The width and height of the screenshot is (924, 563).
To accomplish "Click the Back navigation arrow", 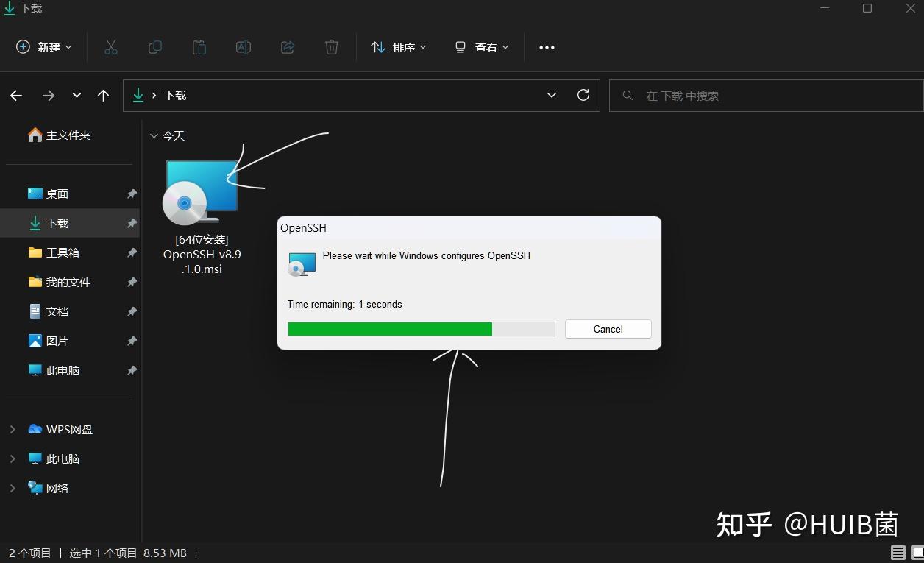I will 16,96.
